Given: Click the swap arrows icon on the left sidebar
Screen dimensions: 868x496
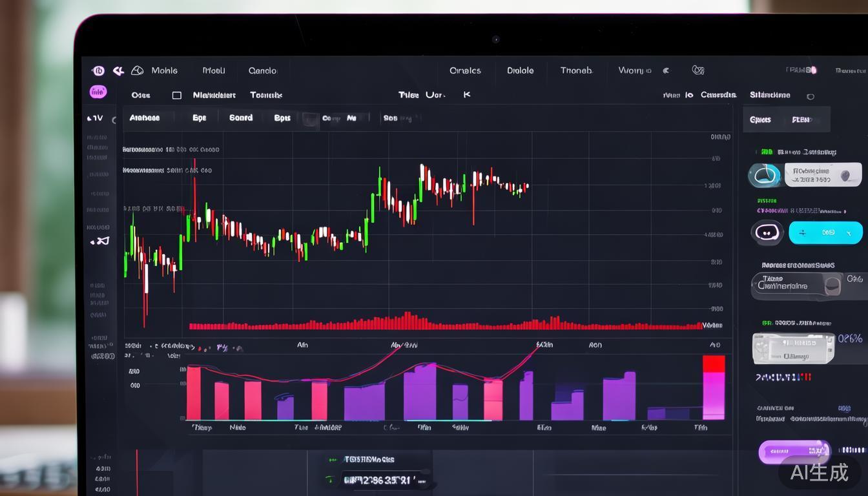Looking at the screenshot, I should [102, 240].
